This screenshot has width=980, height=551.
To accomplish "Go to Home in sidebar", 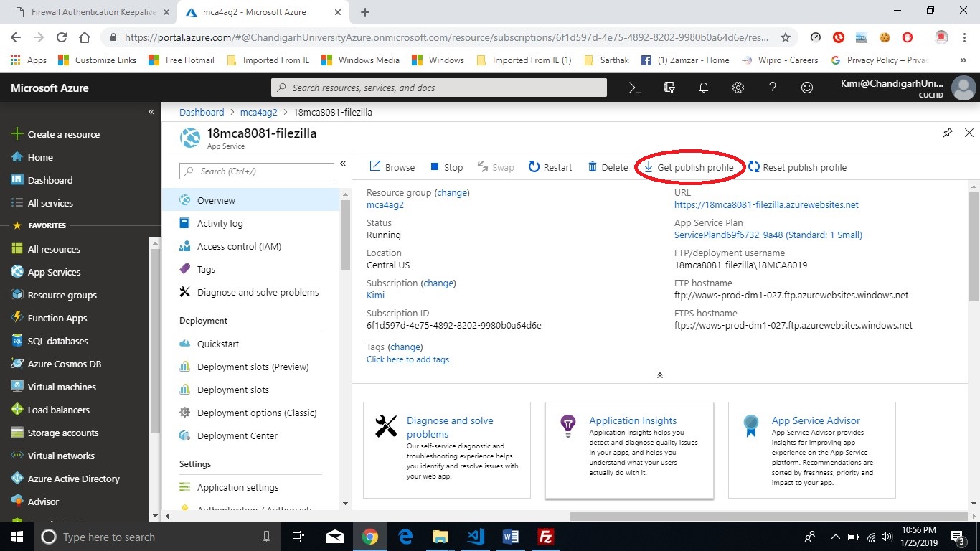I will [x=32, y=157].
